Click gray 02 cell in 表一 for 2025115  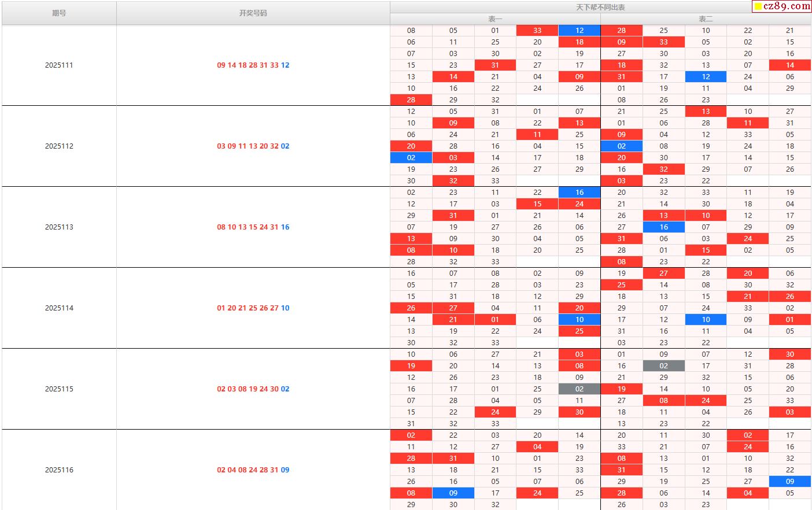click(580, 389)
